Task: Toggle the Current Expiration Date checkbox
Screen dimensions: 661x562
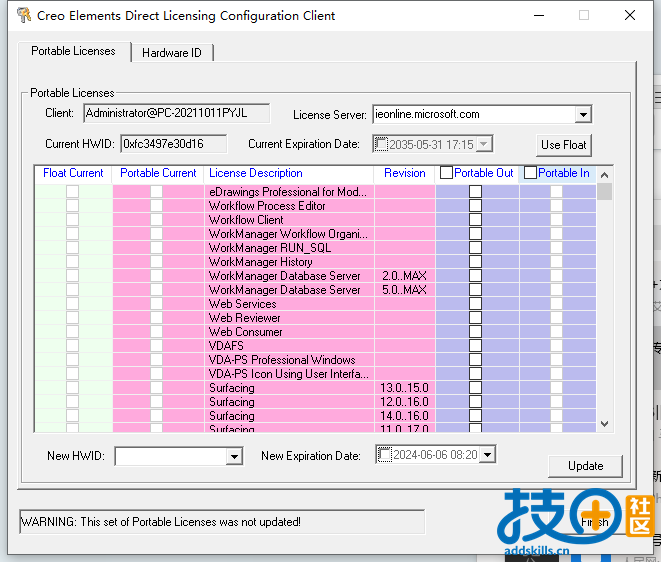Action: click(x=381, y=145)
